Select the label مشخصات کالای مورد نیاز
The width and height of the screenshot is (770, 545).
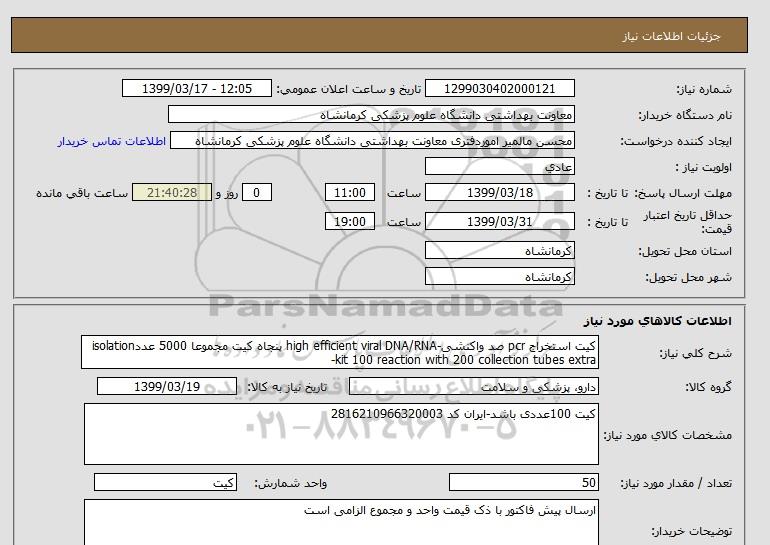[667, 435]
